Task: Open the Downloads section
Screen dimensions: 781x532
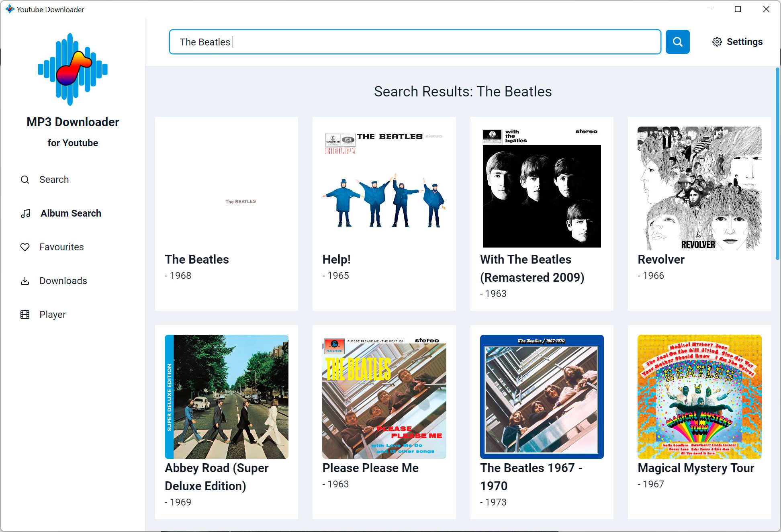Action: [63, 281]
